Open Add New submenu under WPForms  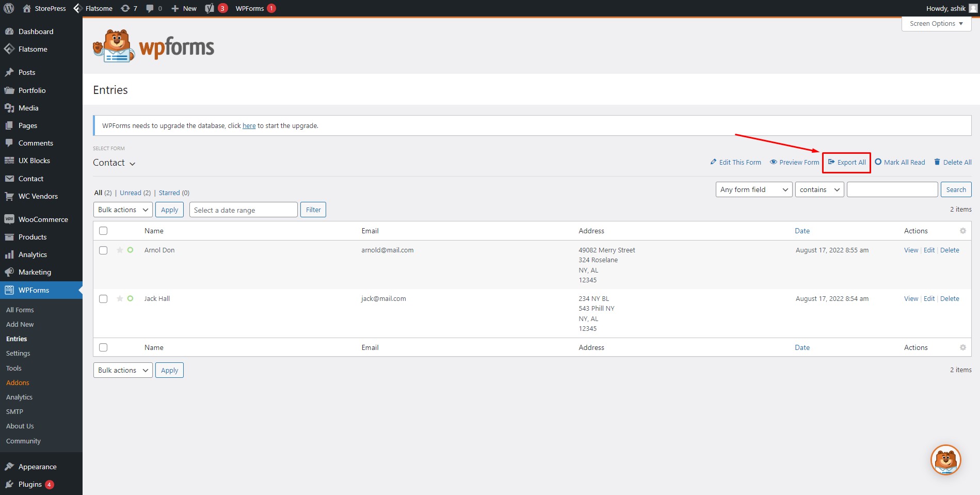point(20,324)
